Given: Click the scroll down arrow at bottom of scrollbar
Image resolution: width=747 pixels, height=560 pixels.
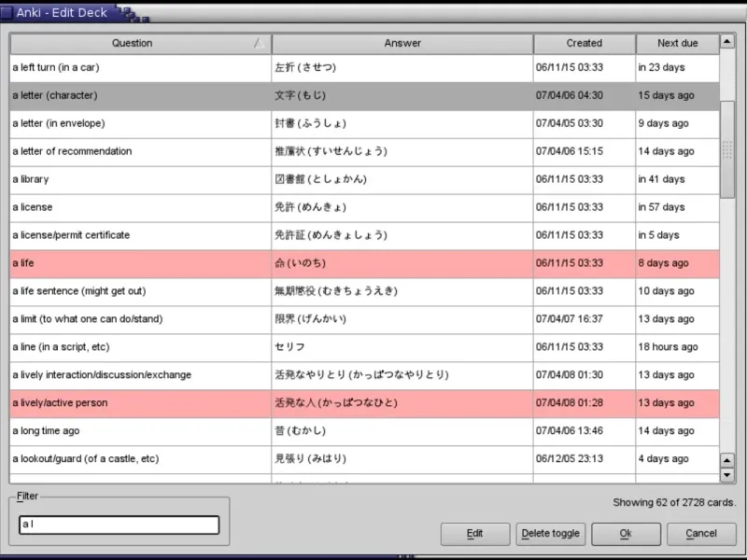Looking at the screenshot, I should [727, 474].
